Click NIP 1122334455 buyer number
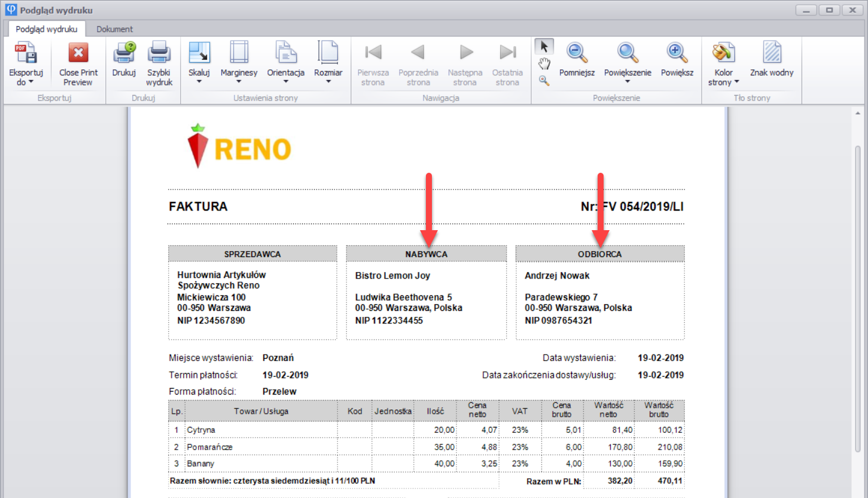868x498 pixels. 389,320
